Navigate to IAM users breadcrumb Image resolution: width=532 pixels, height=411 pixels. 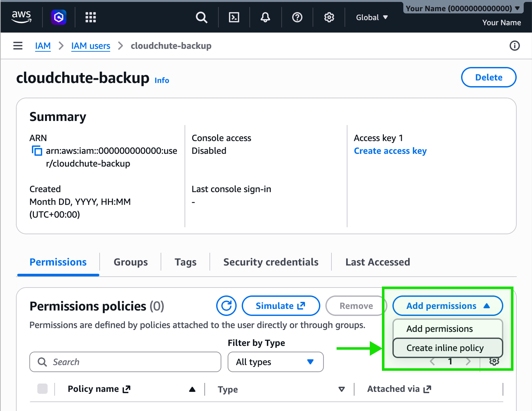(91, 46)
